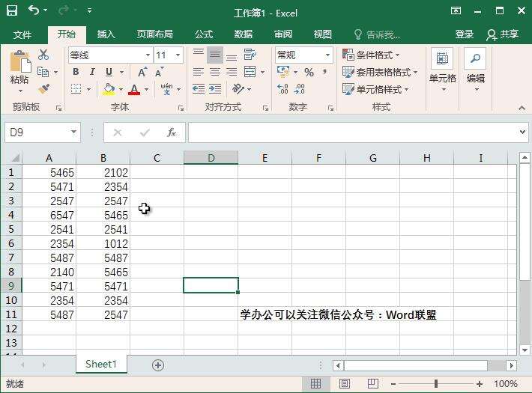The width and height of the screenshot is (532, 393).
Task: Select cell A1 containing 5465
Action: pos(49,173)
